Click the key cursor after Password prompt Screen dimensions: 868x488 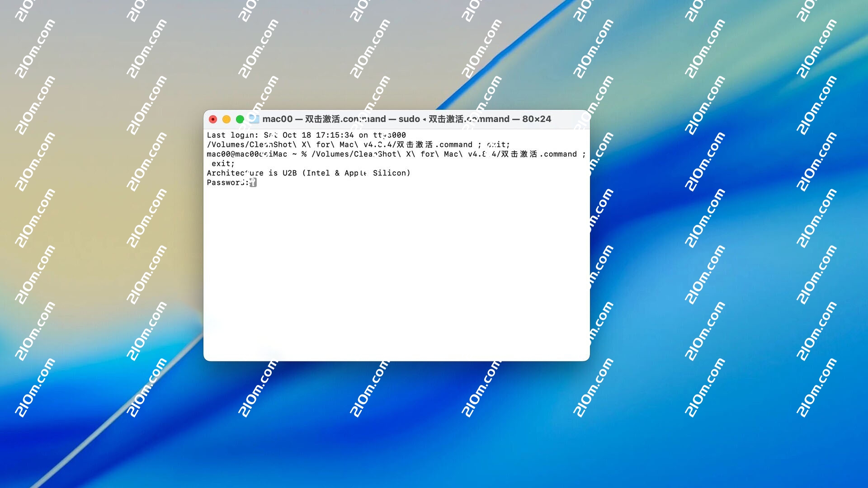(x=253, y=183)
